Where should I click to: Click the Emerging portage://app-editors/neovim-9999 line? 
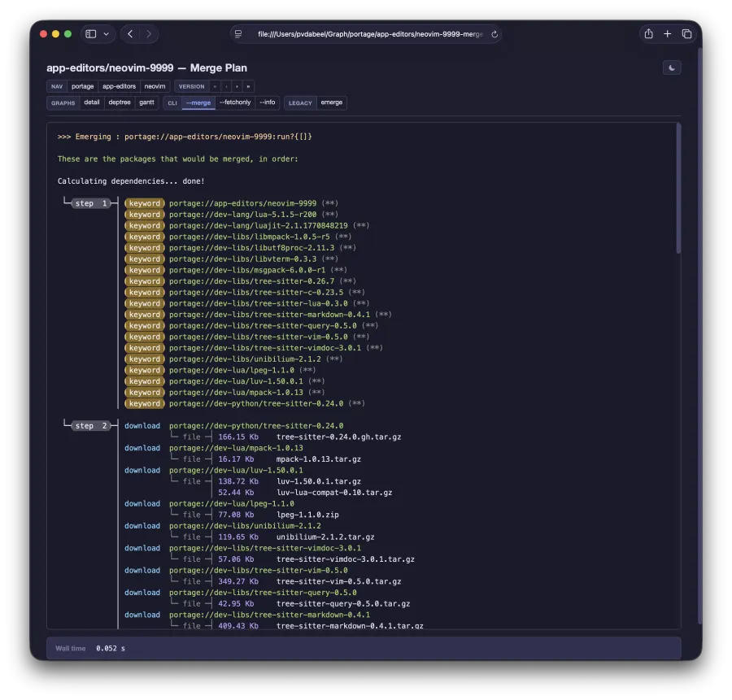[185, 137]
